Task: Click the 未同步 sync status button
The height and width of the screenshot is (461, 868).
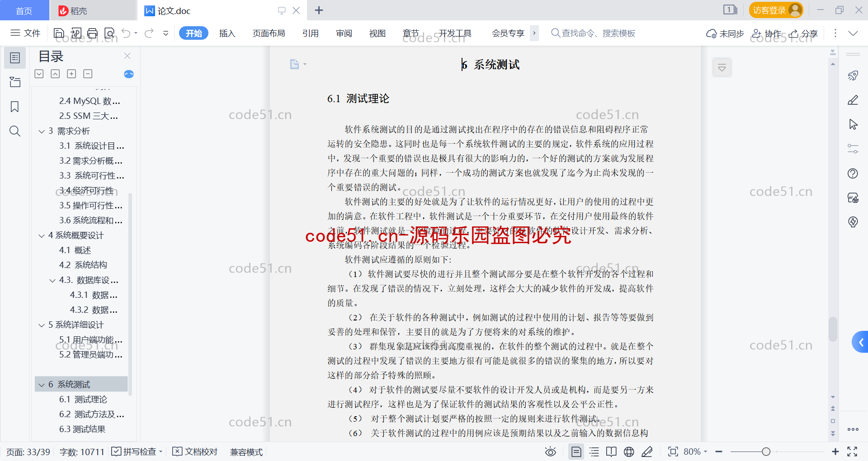Action: pos(725,33)
